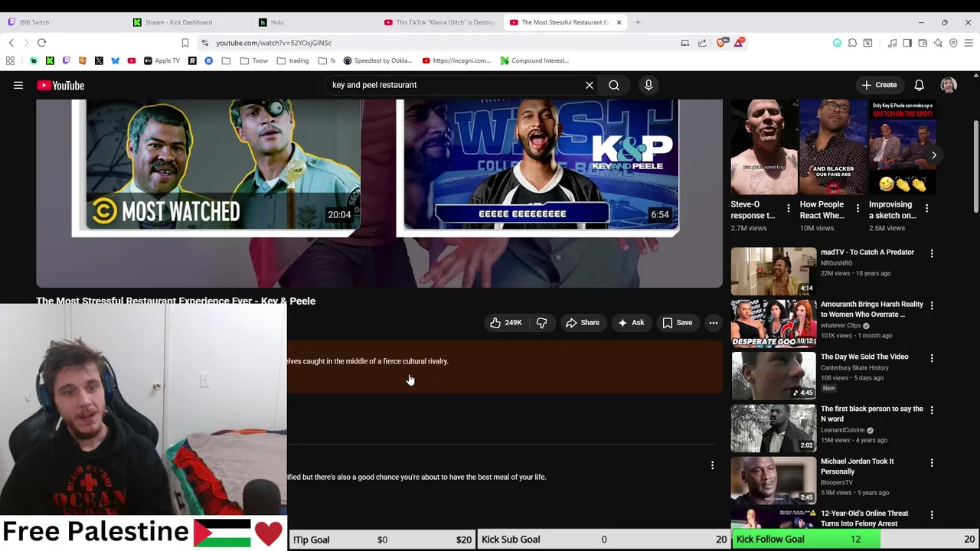This screenshot has width=980, height=551.
Task: Open the Kick bookmark icon
Action: (50, 60)
